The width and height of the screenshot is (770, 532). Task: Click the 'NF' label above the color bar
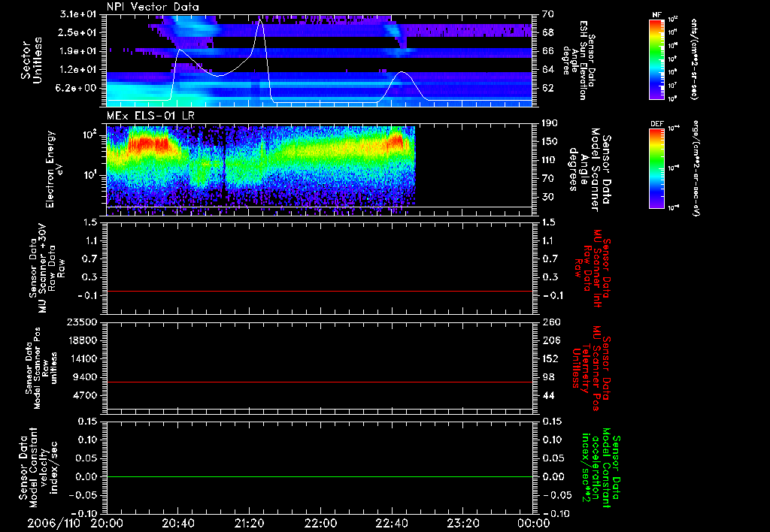(656, 15)
